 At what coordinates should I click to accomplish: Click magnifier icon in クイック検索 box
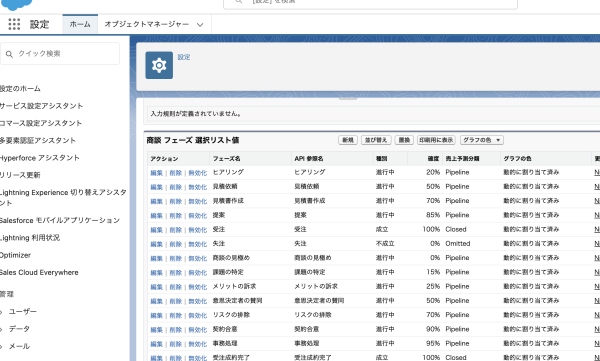coord(10,54)
